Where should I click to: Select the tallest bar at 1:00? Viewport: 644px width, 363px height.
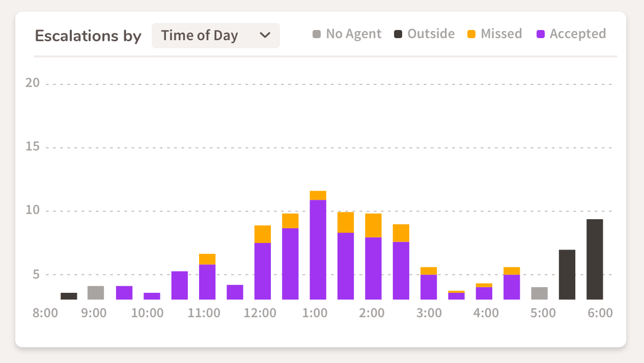coord(317,244)
